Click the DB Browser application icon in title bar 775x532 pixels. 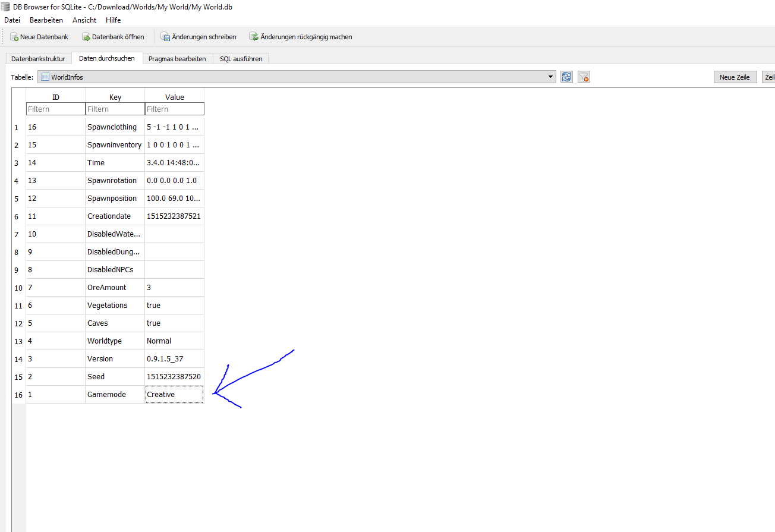(x=7, y=7)
